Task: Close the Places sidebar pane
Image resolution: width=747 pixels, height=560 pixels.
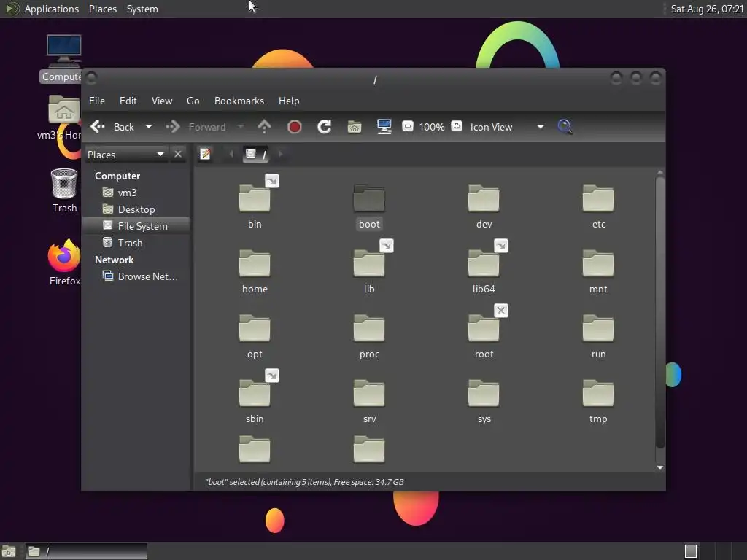Action: tap(178, 155)
